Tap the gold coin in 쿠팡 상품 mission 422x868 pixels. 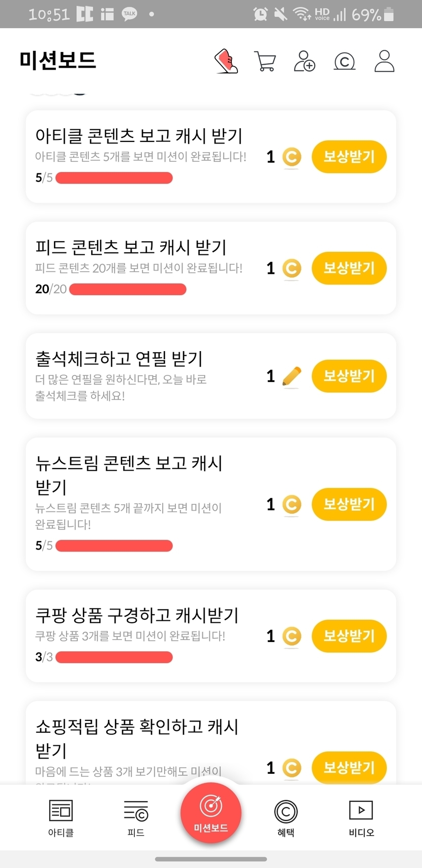292,636
